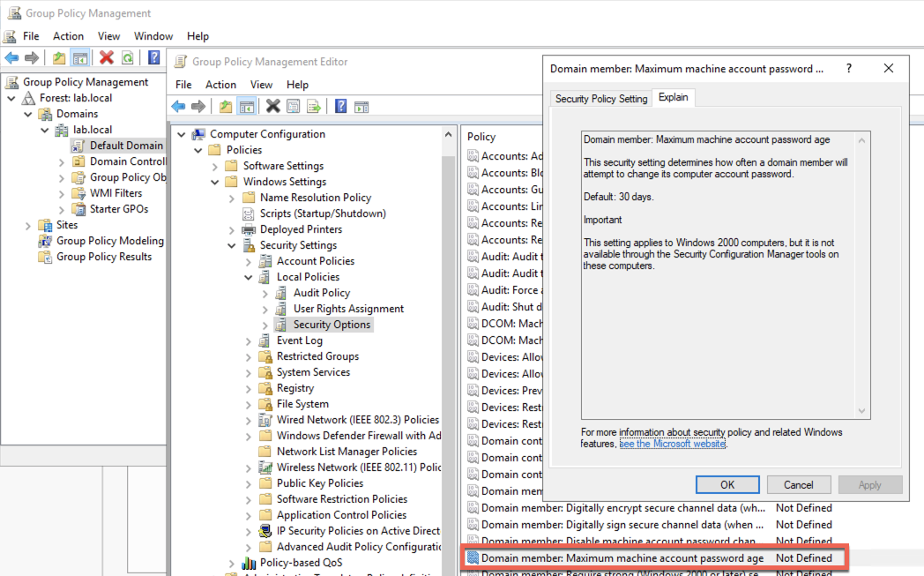Screen dimensions: 924x576
Task: Click the Apply button
Action: [x=870, y=484]
